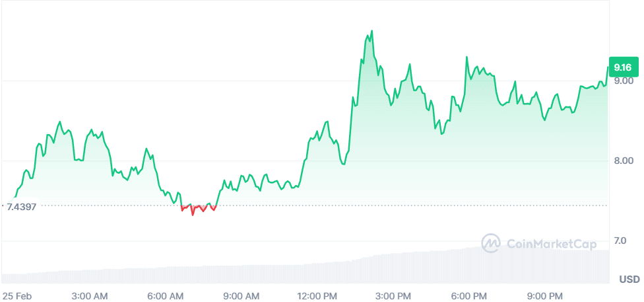Click the dotted opening-price reference line
The width and height of the screenshot is (644, 302).
[x=396, y=206]
